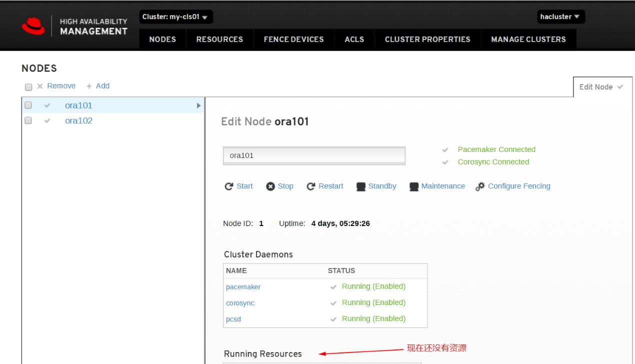Check the checkbox next to ora101
Screen dimensions: 635x364
tap(28, 105)
